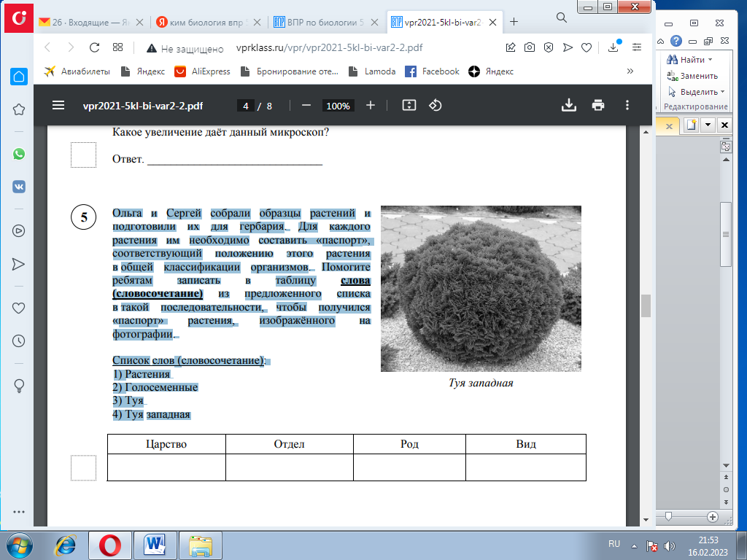Click the 'Туя западная' photo caption

pos(481,383)
